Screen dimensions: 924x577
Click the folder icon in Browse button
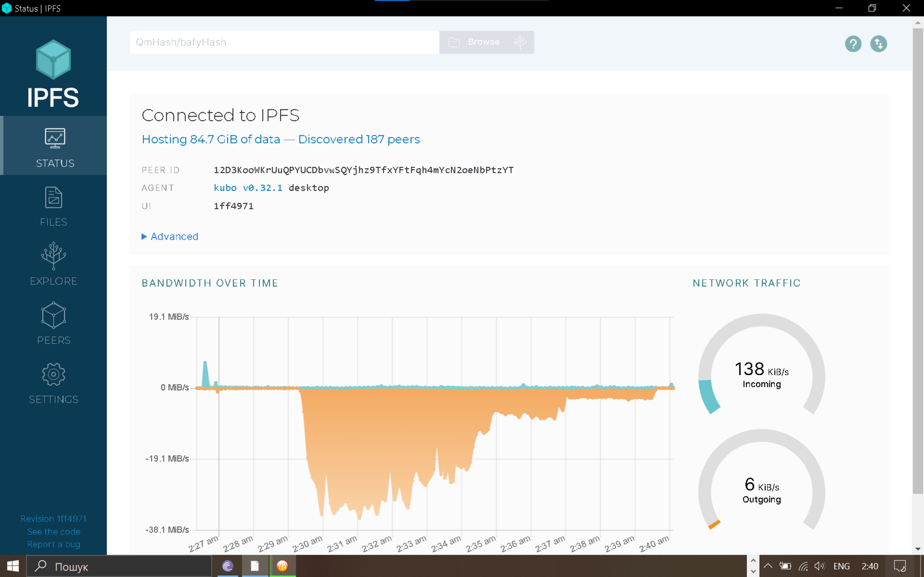click(454, 42)
